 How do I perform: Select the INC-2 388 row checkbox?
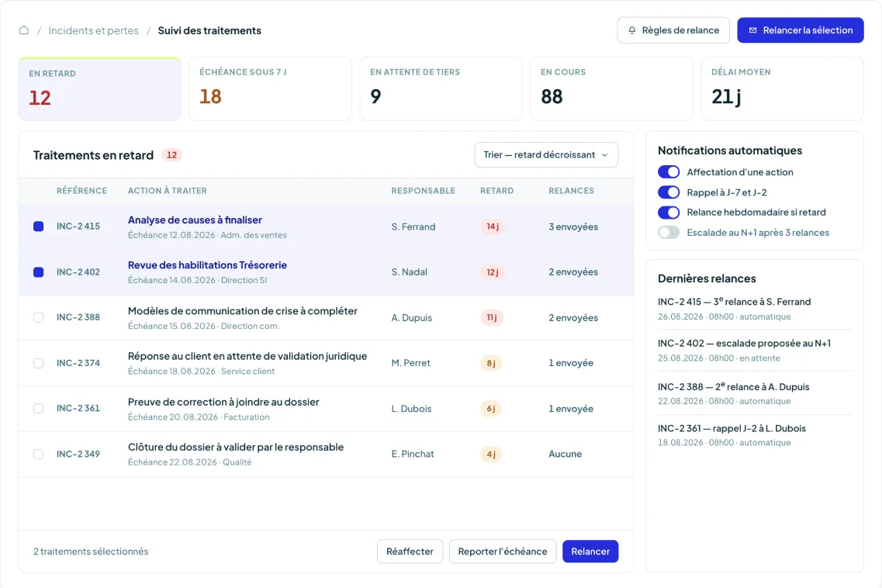click(38, 317)
